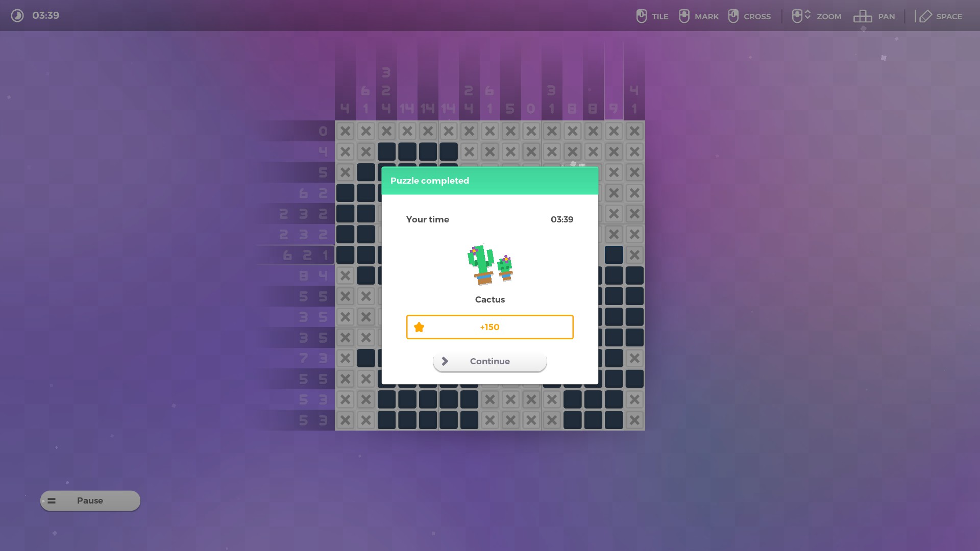Click the timer clock icon
Image resolution: width=980 pixels, height=551 pixels.
coord(17,16)
